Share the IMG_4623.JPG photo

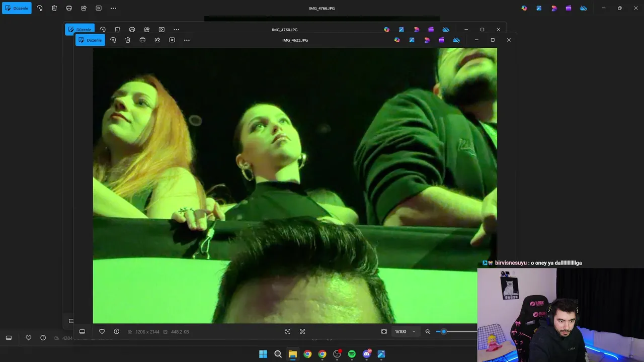(157, 40)
